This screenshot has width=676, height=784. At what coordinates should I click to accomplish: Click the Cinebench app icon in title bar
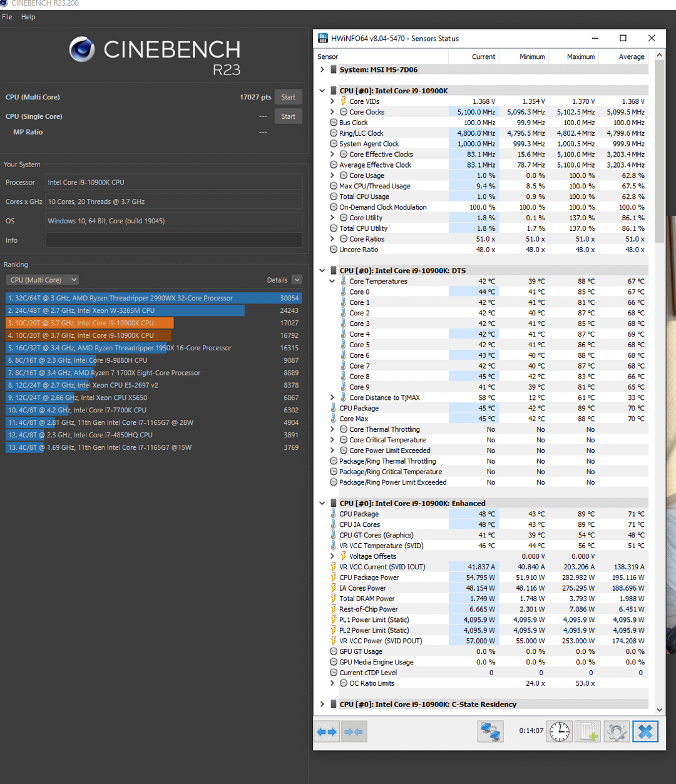click(4, 3)
